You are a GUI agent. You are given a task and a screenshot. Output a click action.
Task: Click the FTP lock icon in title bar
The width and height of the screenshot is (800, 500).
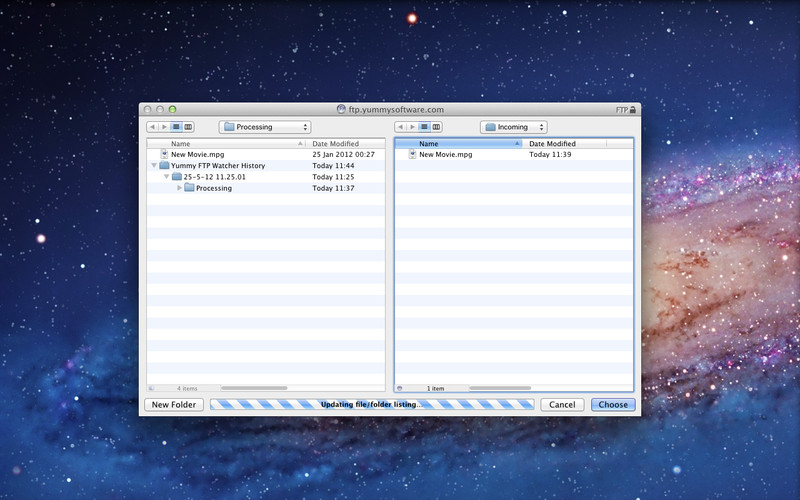tap(633, 109)
